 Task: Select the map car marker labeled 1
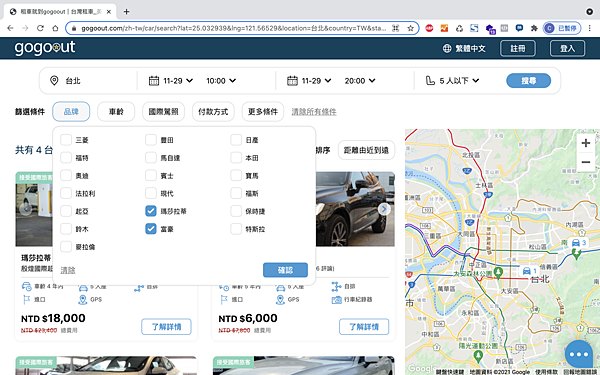pos(529,271)
